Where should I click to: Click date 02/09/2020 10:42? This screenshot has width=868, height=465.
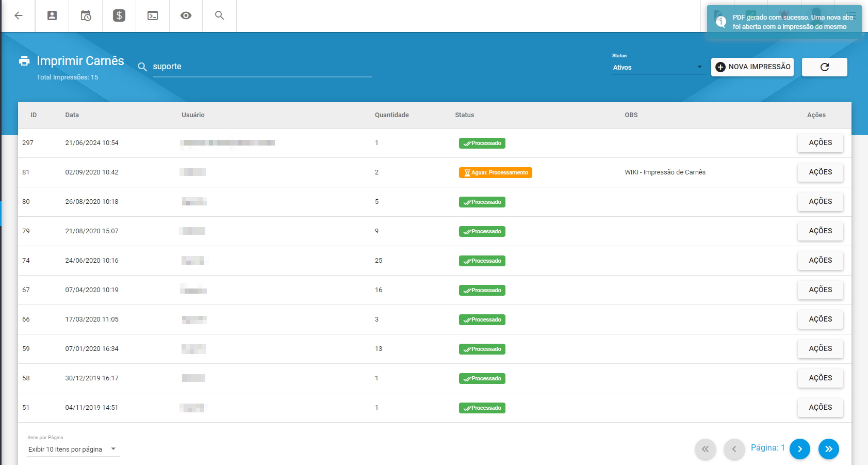[92, 172]
